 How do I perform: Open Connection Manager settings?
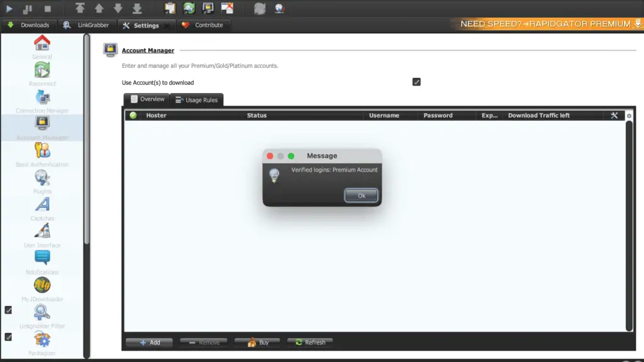(x=42, y=101)
